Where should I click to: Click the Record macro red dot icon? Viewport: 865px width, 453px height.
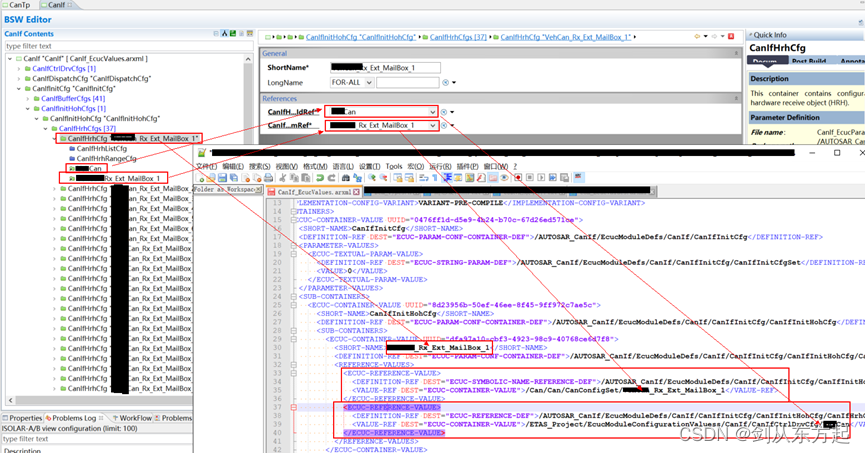(518, 178)
